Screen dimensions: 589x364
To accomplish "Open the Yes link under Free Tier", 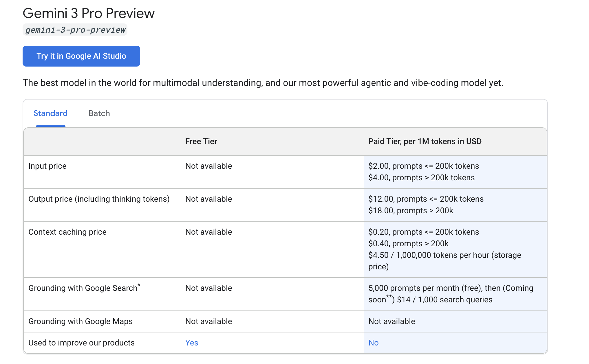I will (191, 343).
